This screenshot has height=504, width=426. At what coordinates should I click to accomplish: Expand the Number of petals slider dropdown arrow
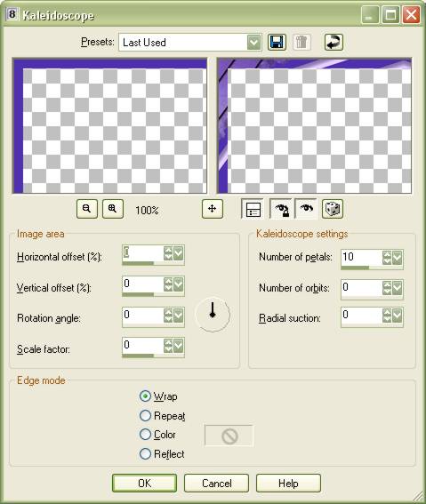(397, 258)
